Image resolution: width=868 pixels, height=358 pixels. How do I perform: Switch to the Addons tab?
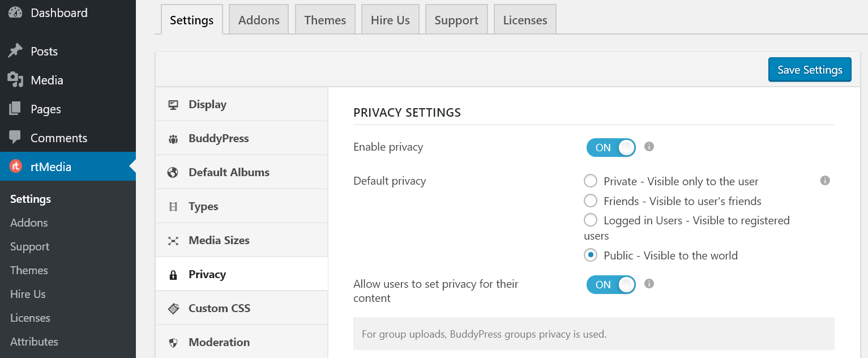[258, 19]
